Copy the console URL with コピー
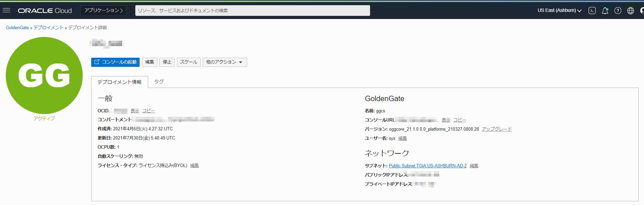 (x=460, y=120)
